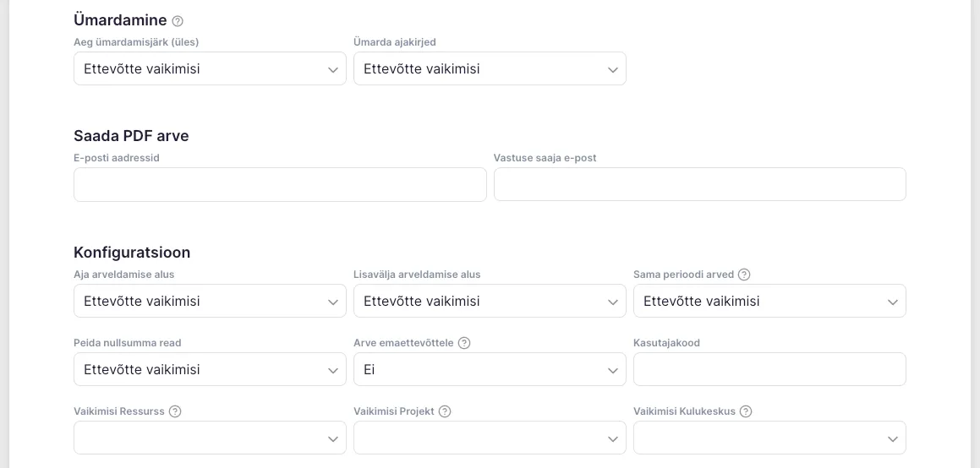The height and width of the screenshot is (468, 980).
Task: Click the help icon next to Ümardamine
Action: [x=178, y=21]
